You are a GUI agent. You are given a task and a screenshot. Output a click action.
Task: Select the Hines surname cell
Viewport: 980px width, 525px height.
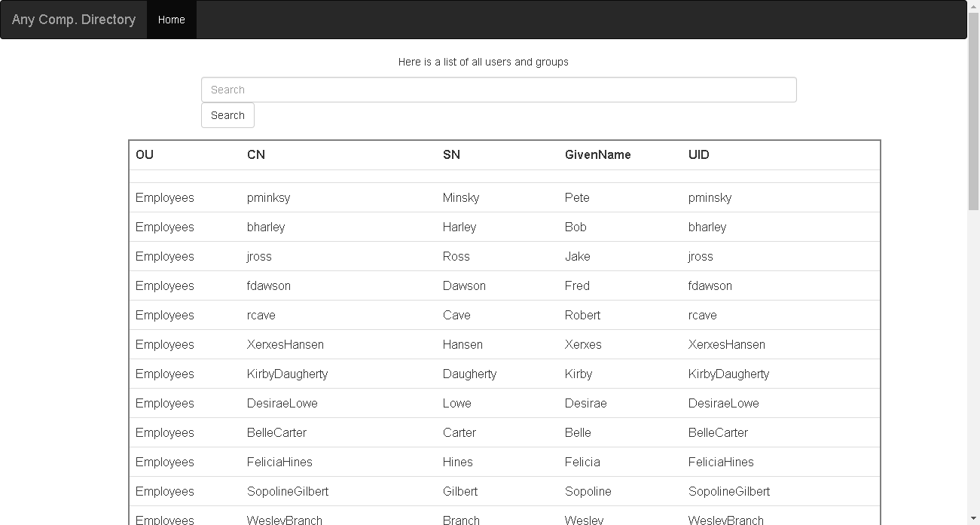coord(458,462)
